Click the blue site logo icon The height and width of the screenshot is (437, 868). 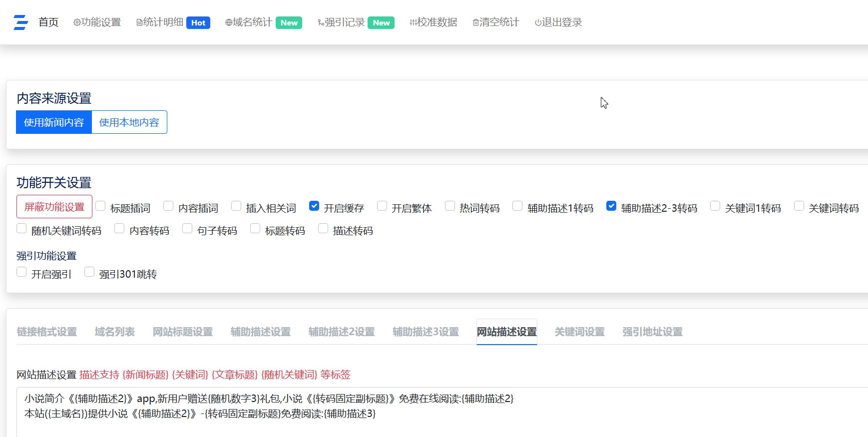pos(20,22)
